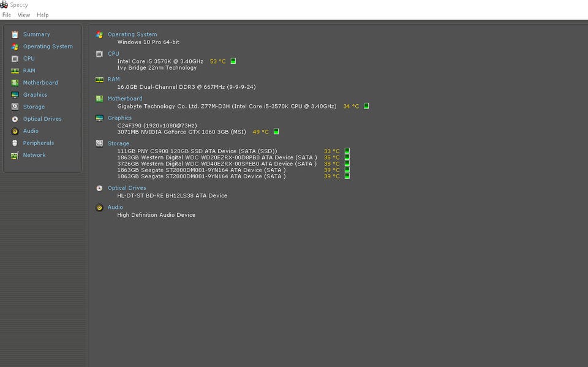Click the Audio speaker icon in sidebar
The width and height of the screenshot is (588, 367).
click(15, 131)
